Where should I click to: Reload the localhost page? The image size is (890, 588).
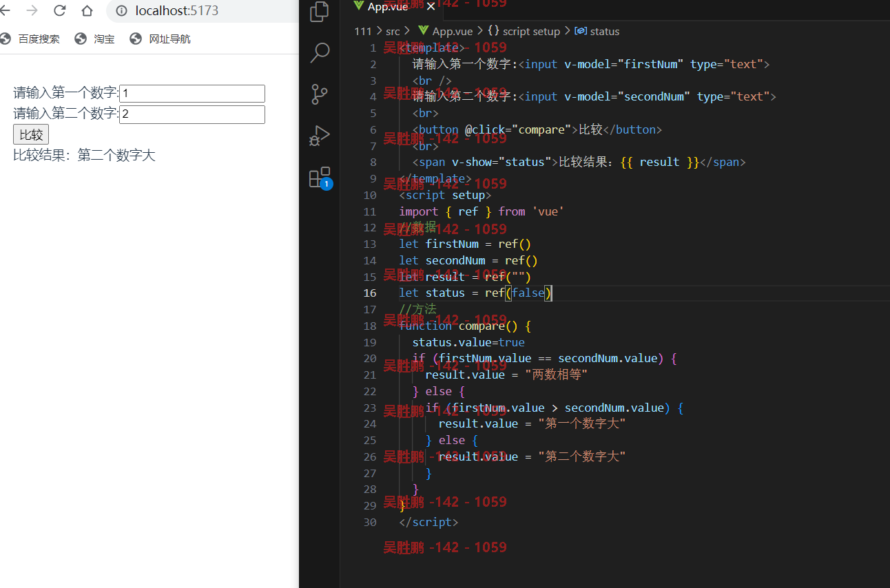pos(60,11)
